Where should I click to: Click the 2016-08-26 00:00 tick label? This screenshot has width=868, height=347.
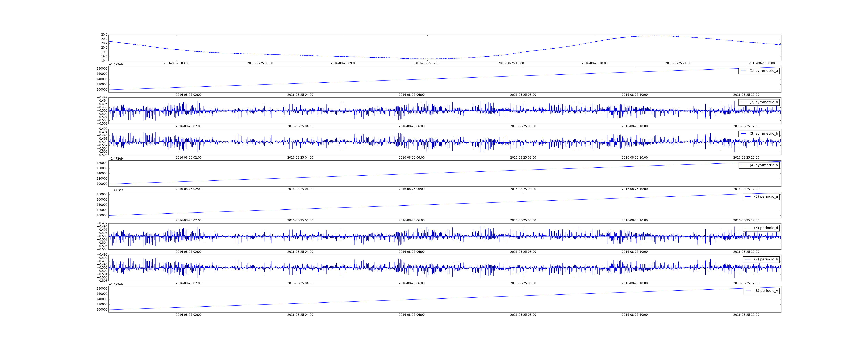[x=762, y=63]
